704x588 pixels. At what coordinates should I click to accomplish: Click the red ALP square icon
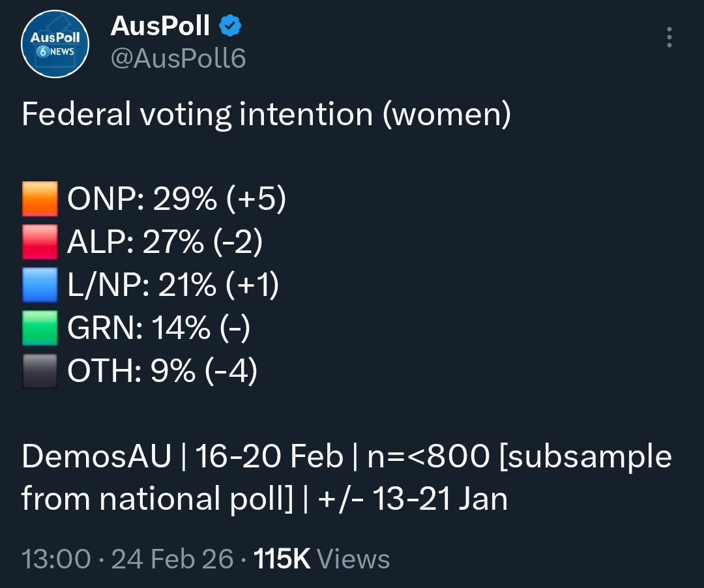tap(40, 243)
